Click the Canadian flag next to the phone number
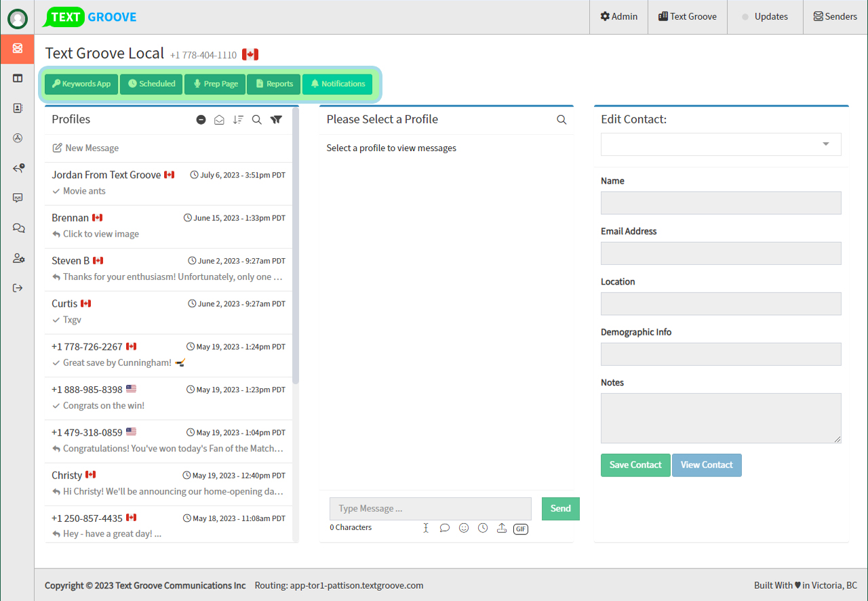Image resolution: width=868 pixels, height=601 pixels. [x=250, y=55]
